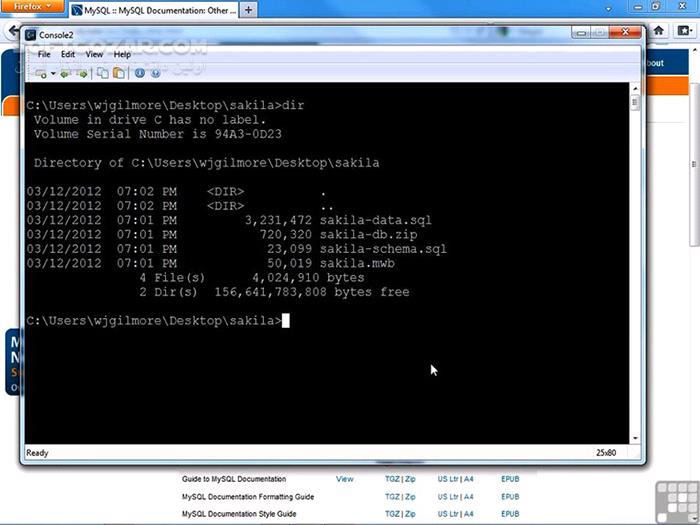
Task: Click Zip link for MySQL Documentation Formatting Guide
Action: [410, 497]
